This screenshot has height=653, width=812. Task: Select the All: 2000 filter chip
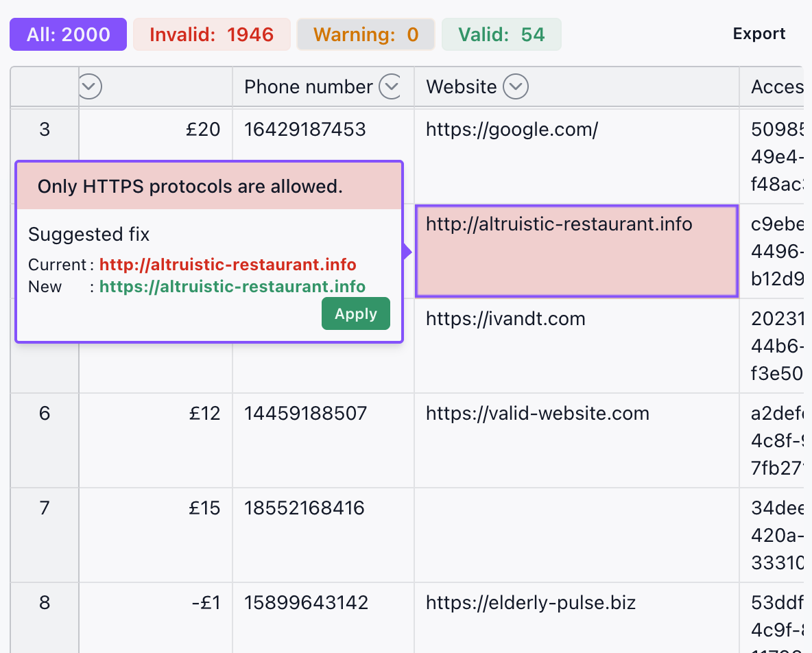point(68,33)
